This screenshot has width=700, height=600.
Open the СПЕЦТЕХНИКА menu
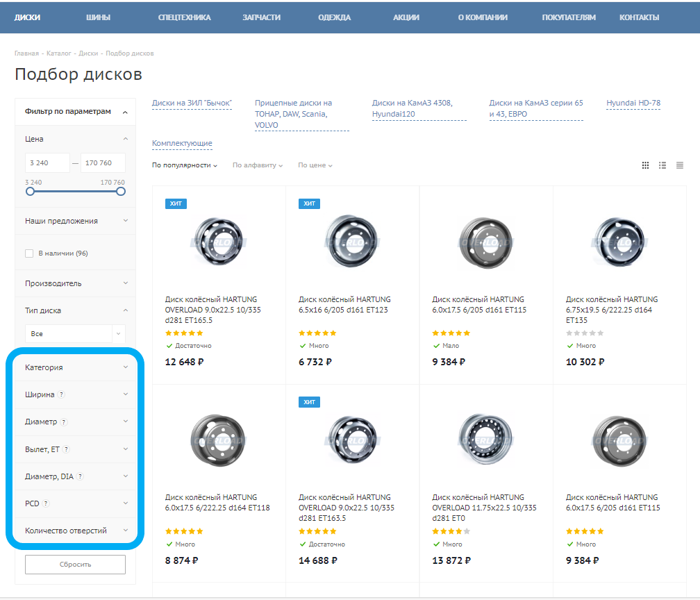pyautogui.click(x=185, y=17)
